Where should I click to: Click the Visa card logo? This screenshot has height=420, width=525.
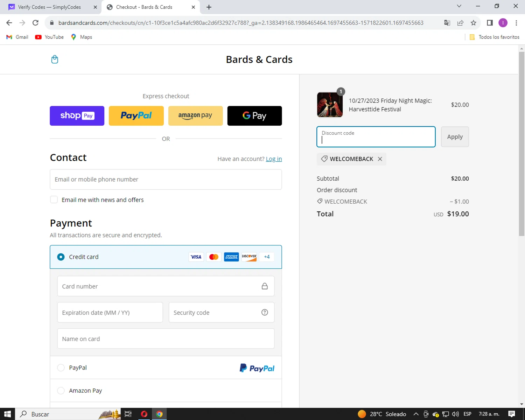point(196,257)
